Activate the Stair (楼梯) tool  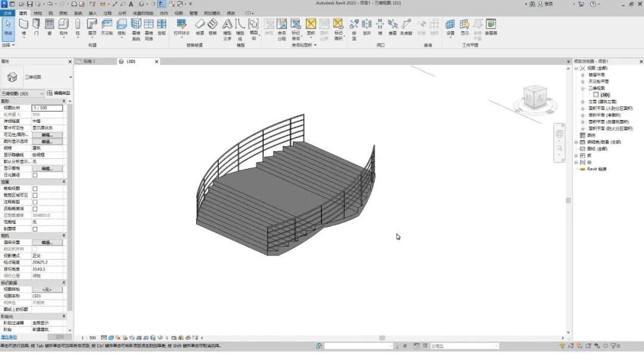point(212,27)
